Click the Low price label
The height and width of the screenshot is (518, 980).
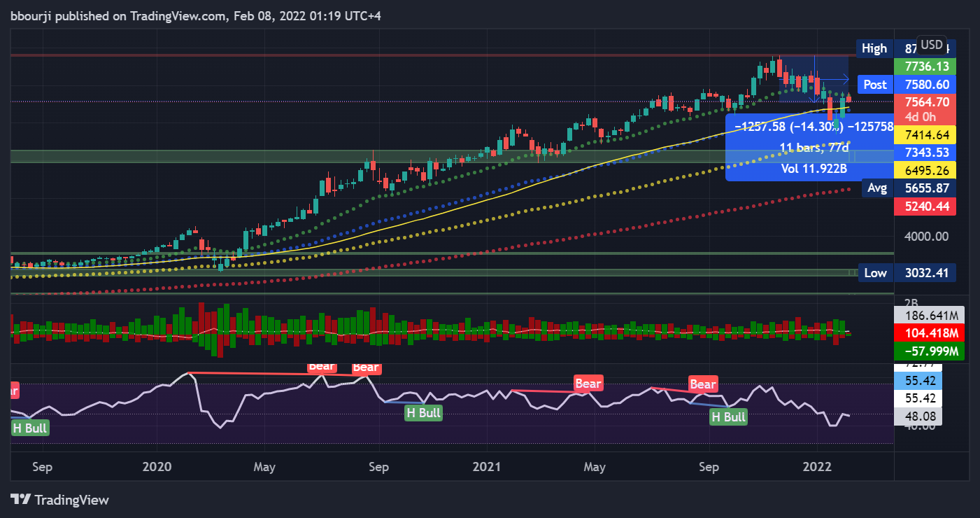pos(875,273)
